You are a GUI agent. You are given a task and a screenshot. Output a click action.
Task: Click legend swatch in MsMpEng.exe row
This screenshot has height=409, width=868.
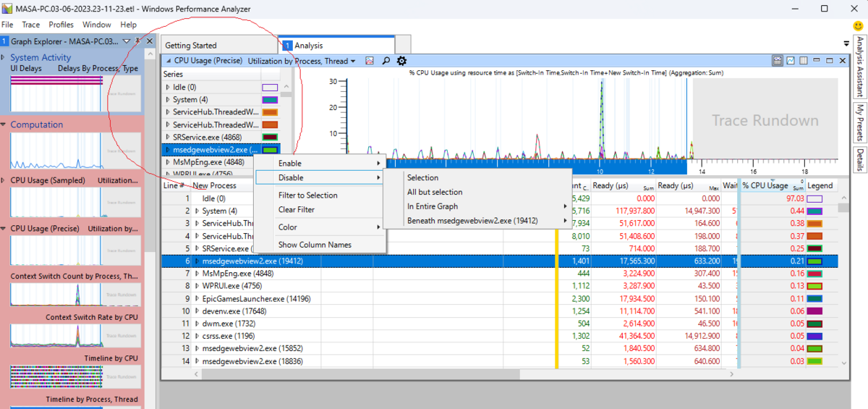click(815, 274)
